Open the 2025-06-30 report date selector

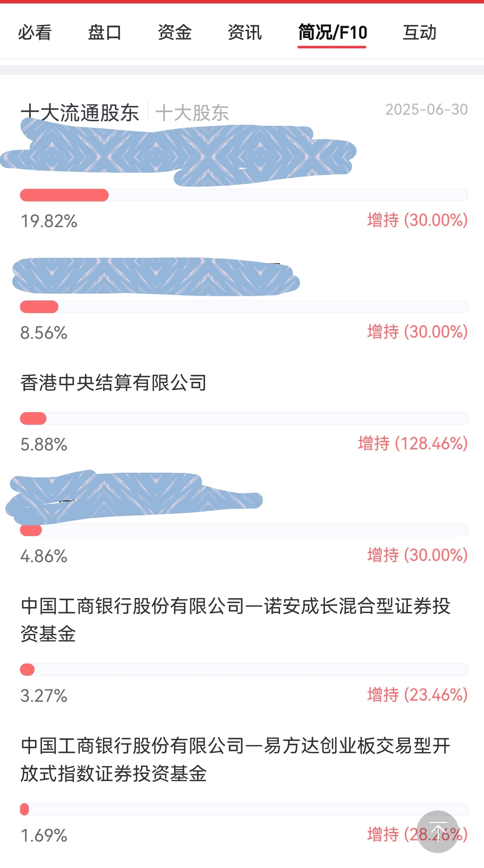(426, 110)
